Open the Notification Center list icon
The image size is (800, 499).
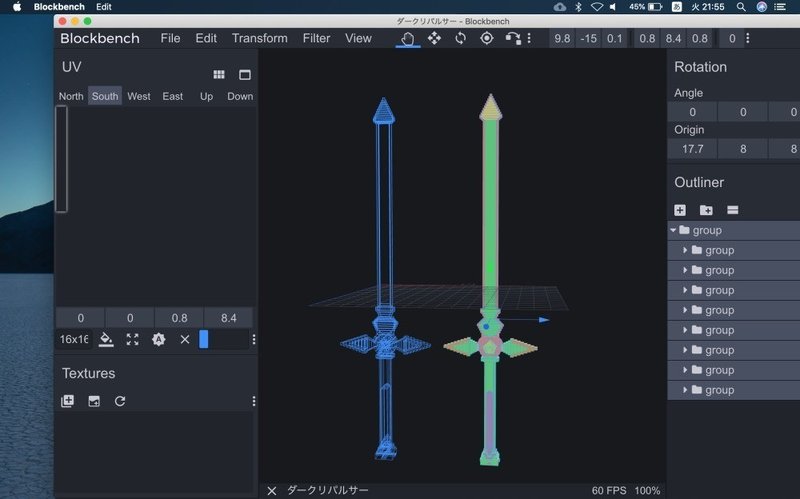(780, 7)
